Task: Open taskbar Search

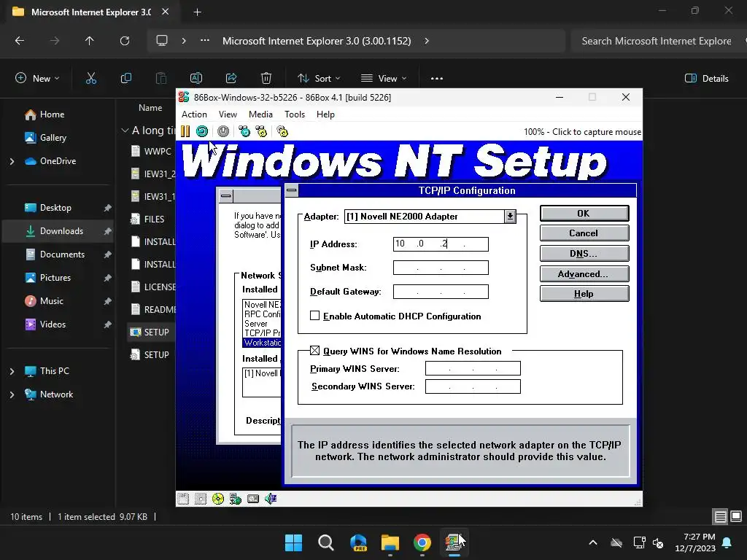Action: [x=326, y=542]
